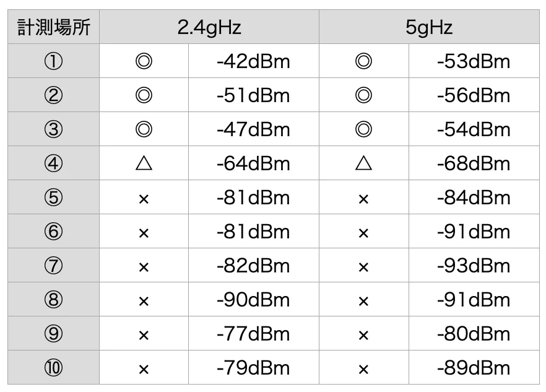546x392 pixels.
Task: Click the 計測場所 header cell
Action: point(53,27)
